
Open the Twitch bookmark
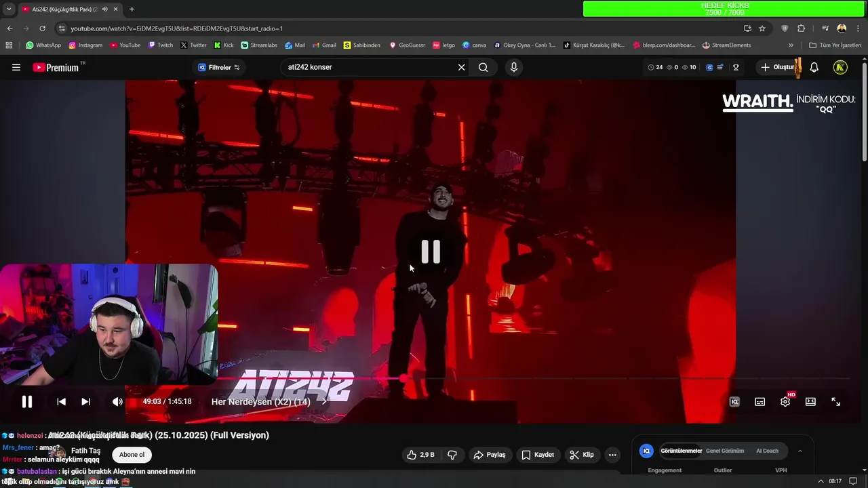(161, 45)
